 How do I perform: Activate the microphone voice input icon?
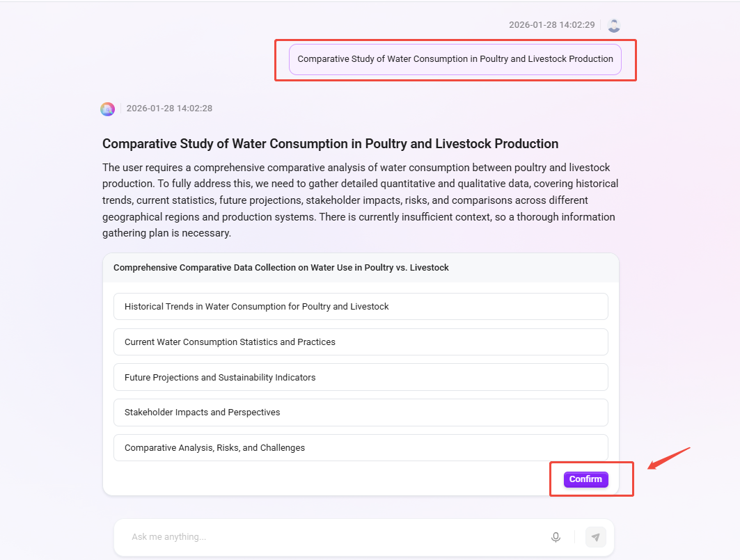pos(556,537)
